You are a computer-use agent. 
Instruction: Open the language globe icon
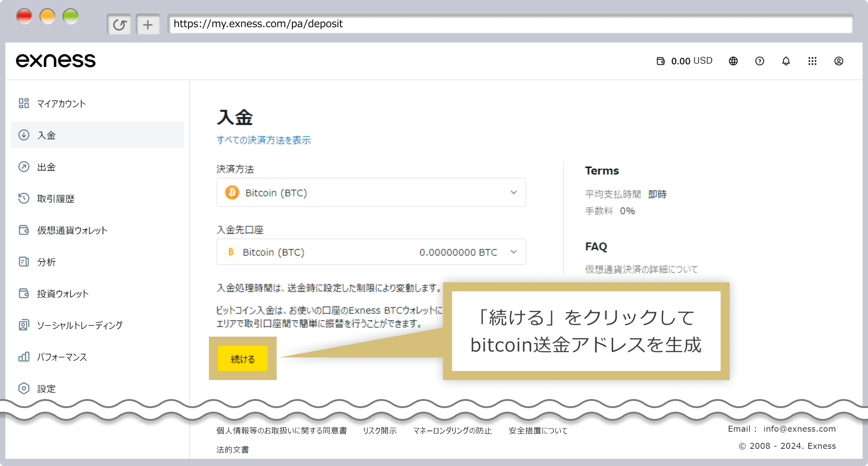[733, 61]
